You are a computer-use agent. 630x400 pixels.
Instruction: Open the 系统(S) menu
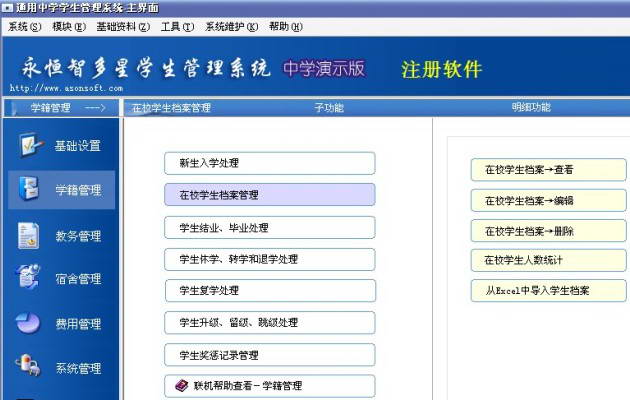[25, 27]
